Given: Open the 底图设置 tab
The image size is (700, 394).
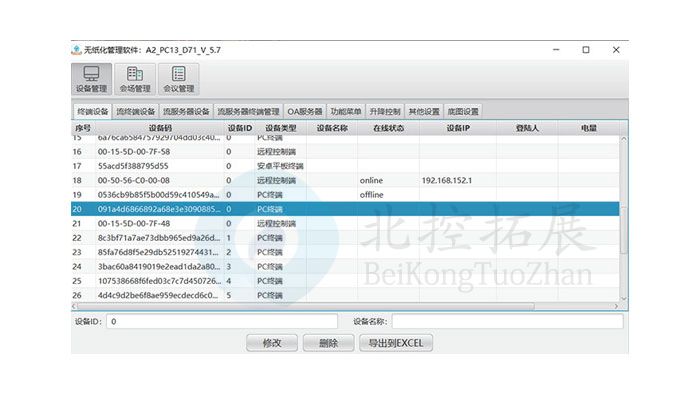Looking at the screenshot, I should (x=463, y=112).
